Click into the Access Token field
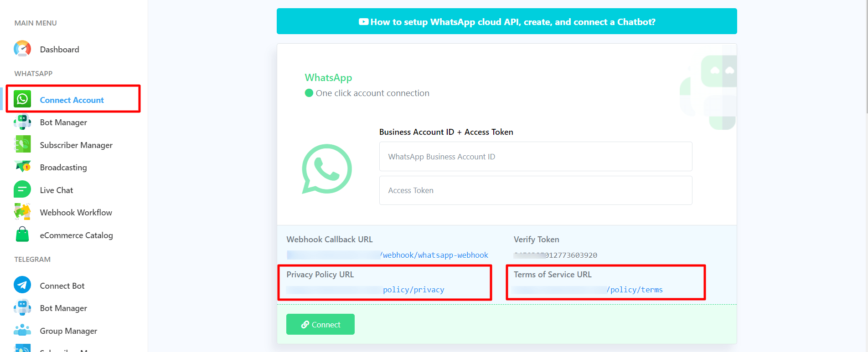Image resolution: width=868 pixels, height=352 pixels. [535, 190]
